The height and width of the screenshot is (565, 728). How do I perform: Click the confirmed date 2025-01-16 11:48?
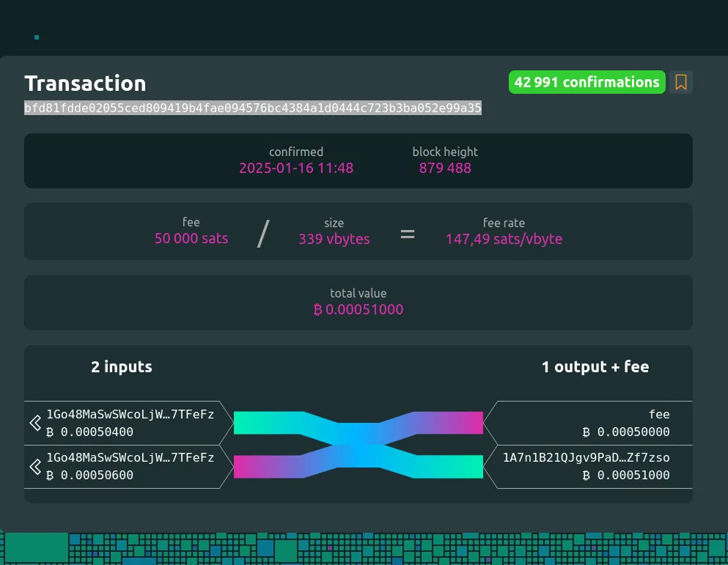coord(296,169)
